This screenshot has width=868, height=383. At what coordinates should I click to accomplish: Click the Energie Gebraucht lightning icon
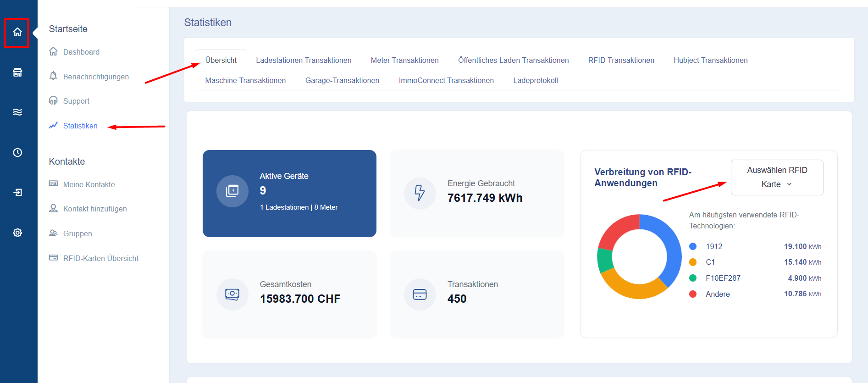pyautogui.click(x=420, y=193)
